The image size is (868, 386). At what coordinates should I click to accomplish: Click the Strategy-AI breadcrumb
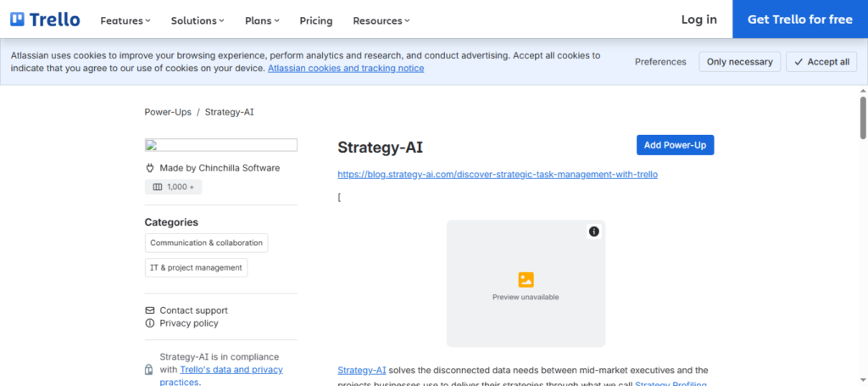pyautogui.click(x=229, y=112)
